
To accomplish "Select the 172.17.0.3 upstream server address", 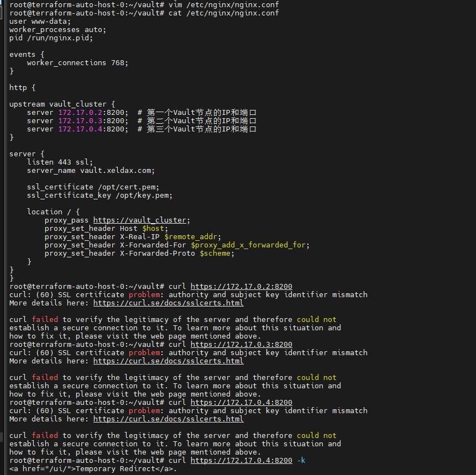I will 80,121.
